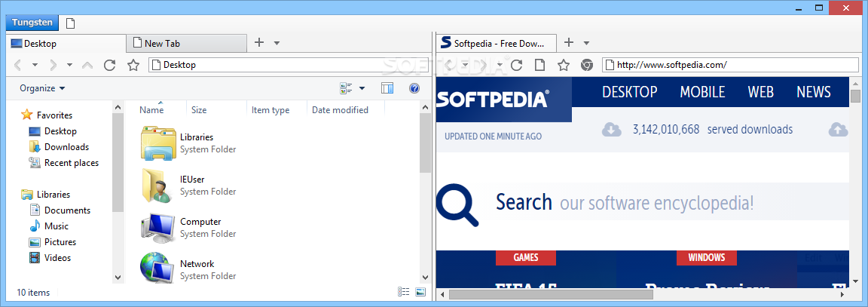Click the page icon in right toolbar
868x307 pixels.
[539, 66]
